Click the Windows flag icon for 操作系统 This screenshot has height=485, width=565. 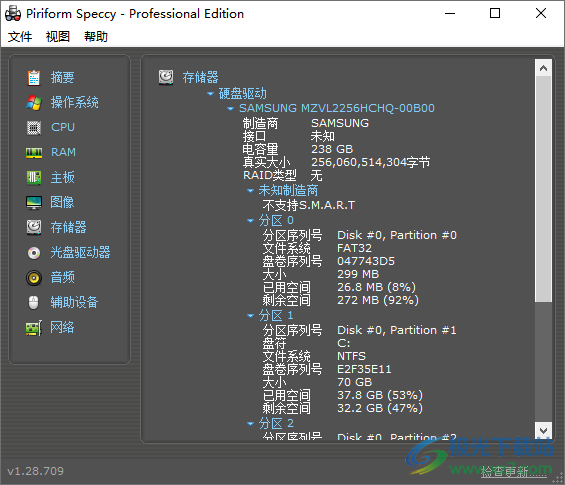pos(34,103)
